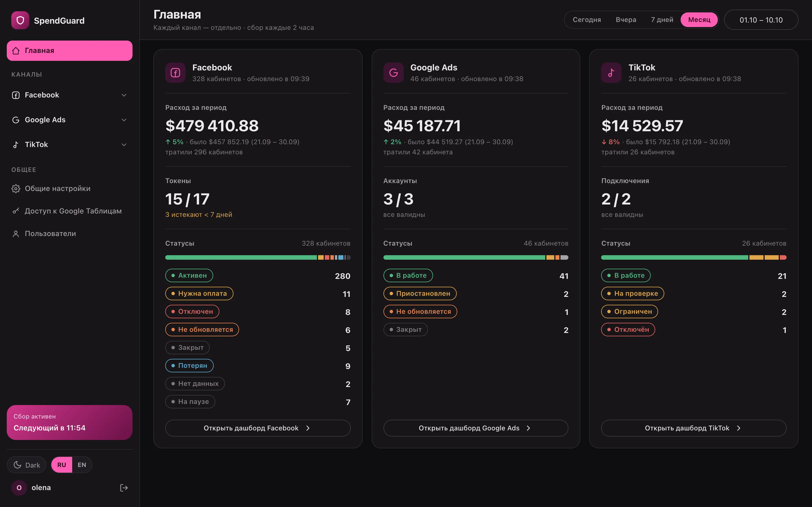Switch interface language to EN
The height and width of the screenshot is (507, 812).
[82, 465]
